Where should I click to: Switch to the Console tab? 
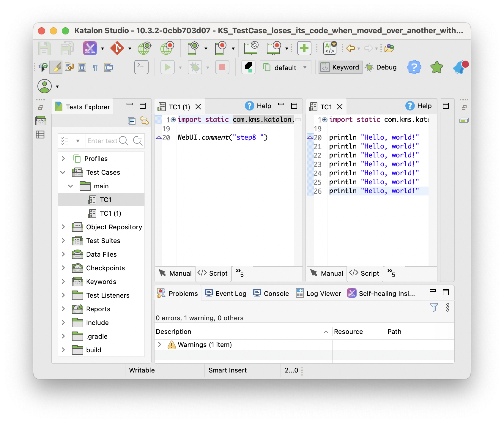(271, 293)
